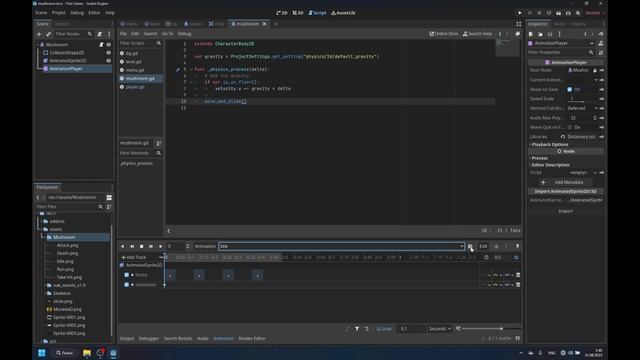Save the current resource in Inspector
The width and height of the screenshot is (640, 360).
click(550, 34)
